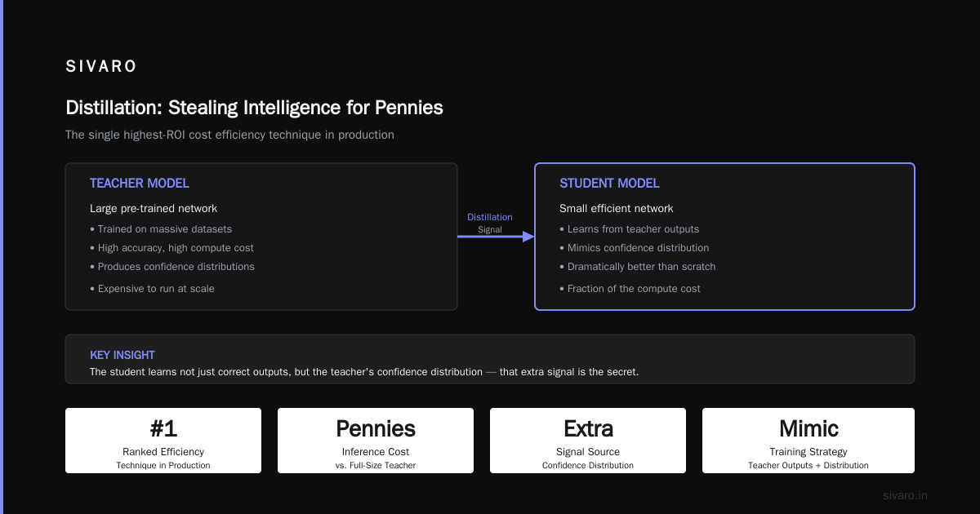Select 'Fraction of the compute cost' bullet

click(630, 289)
